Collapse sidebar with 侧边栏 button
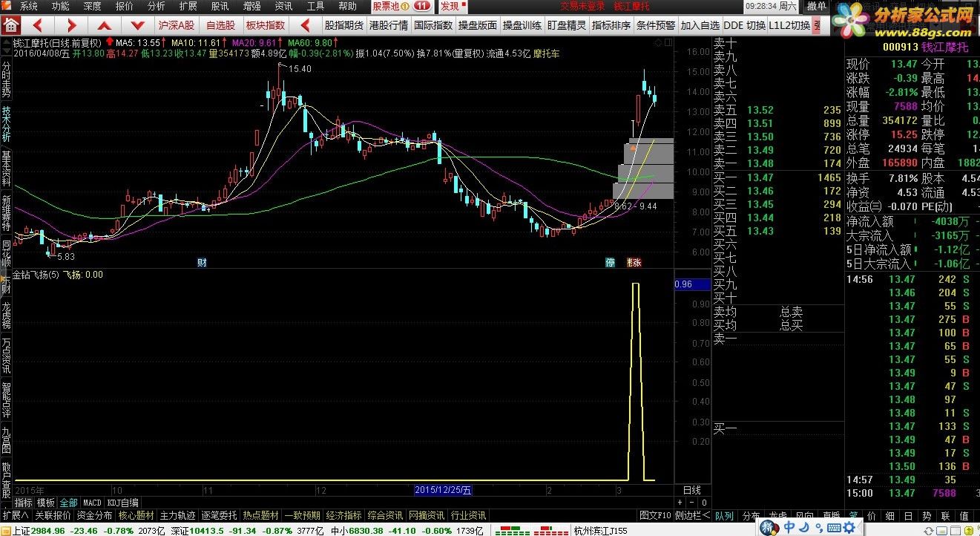This screenshot has height=536, width=980. click(691, 515)
